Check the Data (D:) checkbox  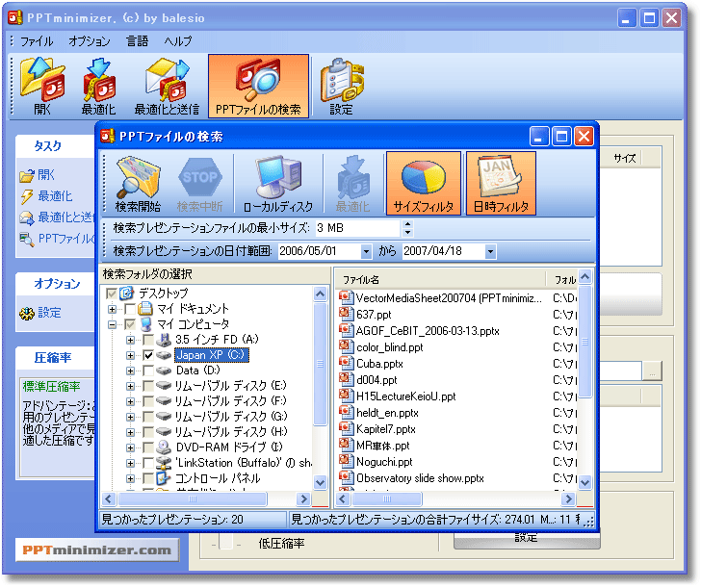[148, 371]
